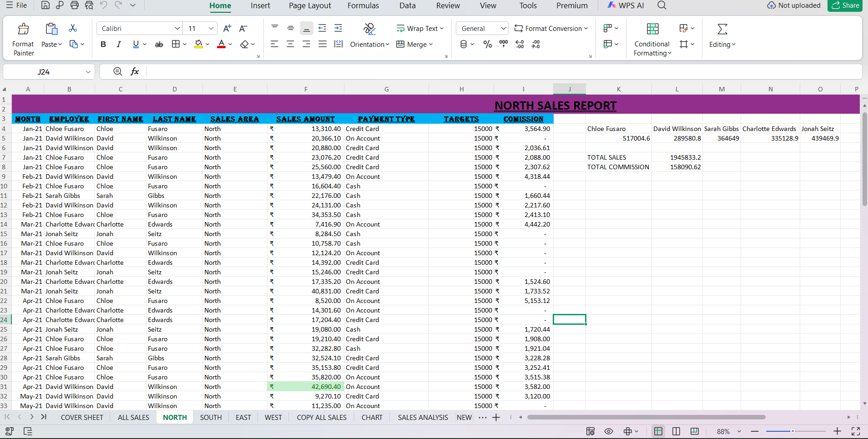Click the center horizontal align icon
Image resolution: width=868 pixels, height=439 pixels.
tap(290, 44)
